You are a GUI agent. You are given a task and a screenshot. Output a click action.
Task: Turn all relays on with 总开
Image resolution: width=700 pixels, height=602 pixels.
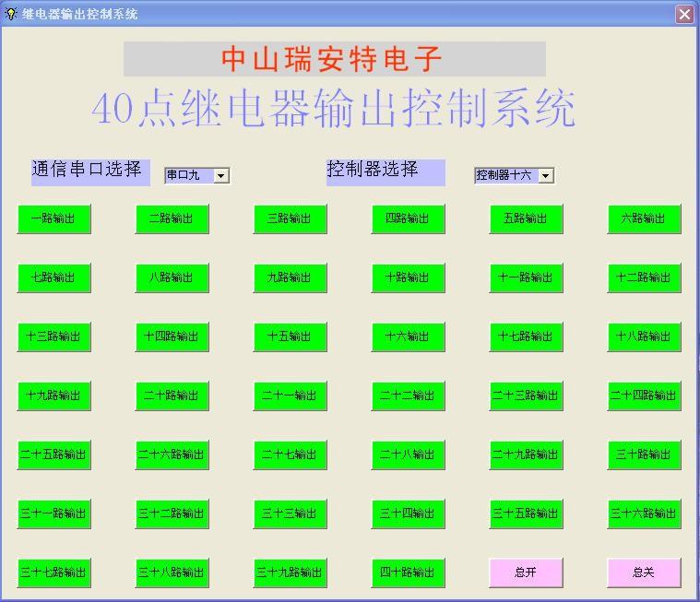(x=526, y=572)
